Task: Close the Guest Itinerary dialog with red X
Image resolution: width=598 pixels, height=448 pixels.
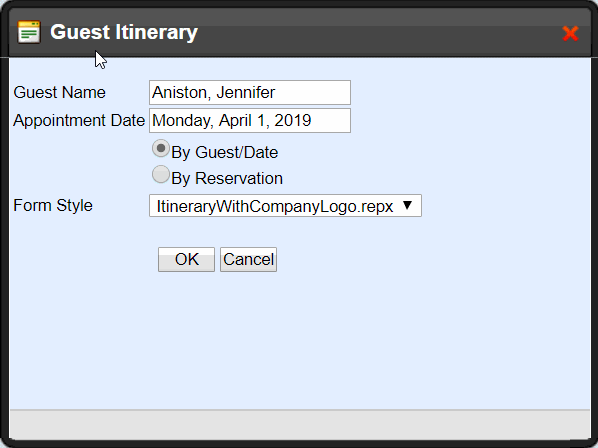Action: point(571,34)
